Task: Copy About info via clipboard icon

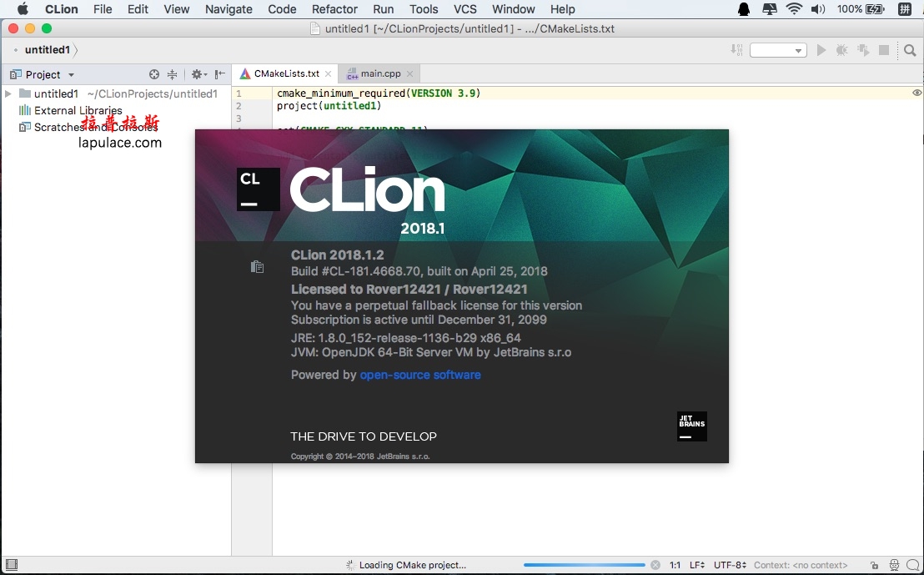Action: 257,266
